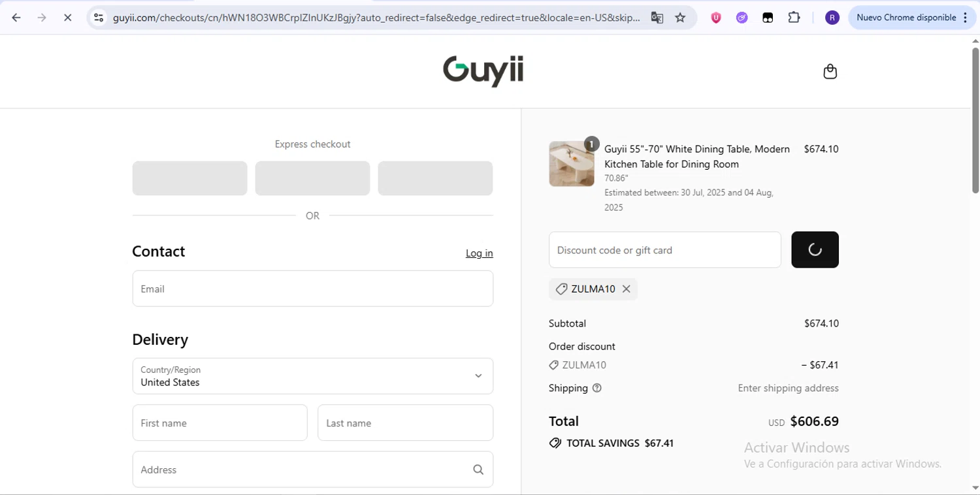Open the shopping bag cart
The width and height of the screenshot is (980, 495).
click(830, 71)
